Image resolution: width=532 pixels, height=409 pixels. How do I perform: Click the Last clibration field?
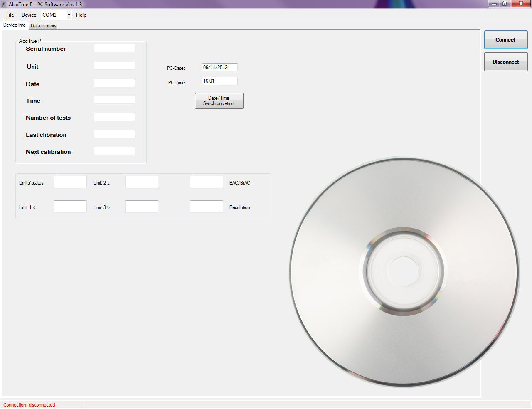point(114,134)
